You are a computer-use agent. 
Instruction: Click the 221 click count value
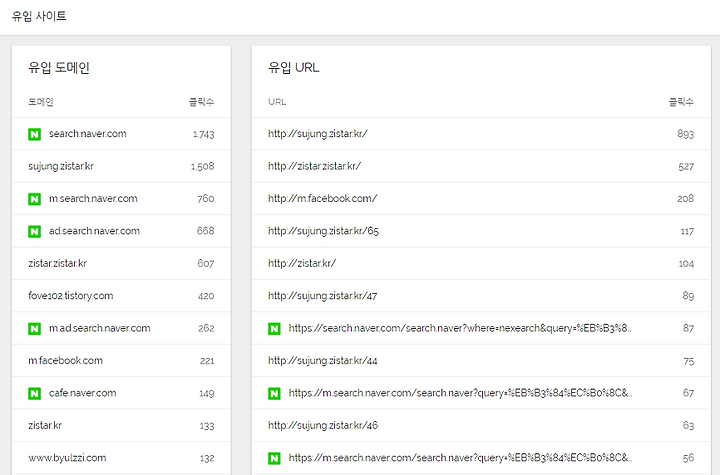click(x=207, y=361)
